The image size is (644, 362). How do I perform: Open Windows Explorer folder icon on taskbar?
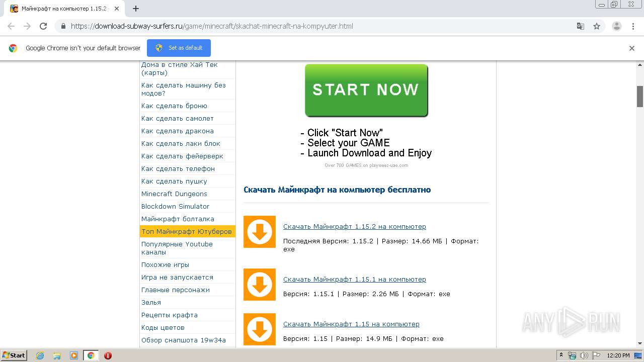click(x=57, y=355)
